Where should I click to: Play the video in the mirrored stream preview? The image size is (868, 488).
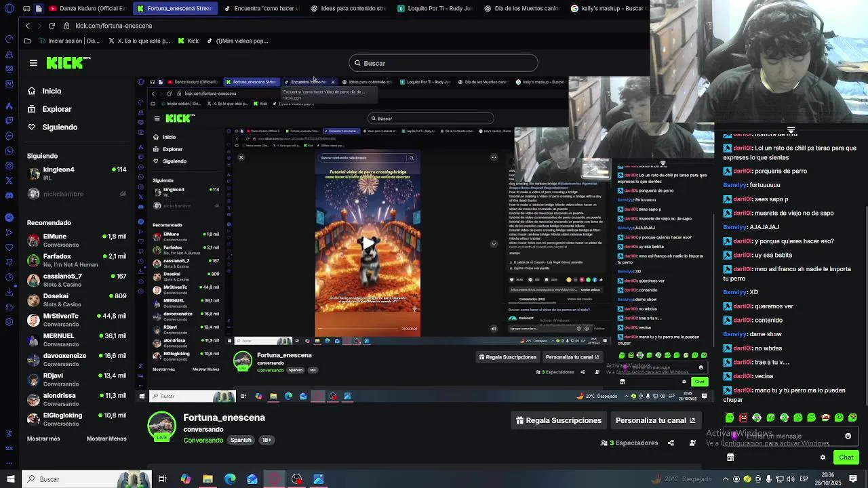coord(367,243)
